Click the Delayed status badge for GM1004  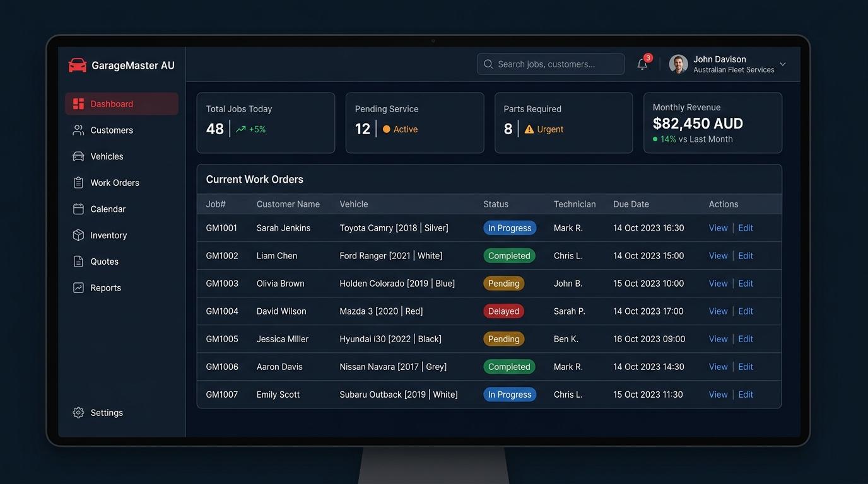(x=503, y=311)
